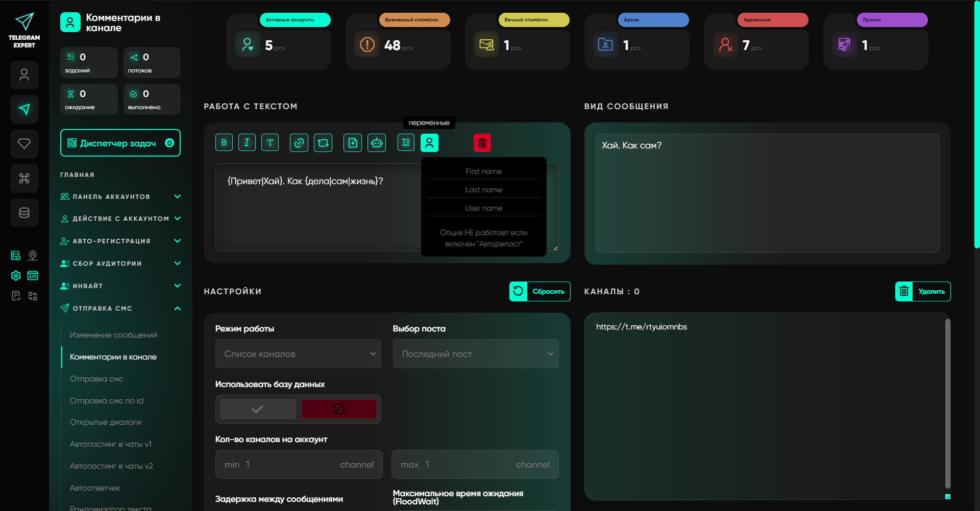Disable use database with red prohibit toggle
Viewport: 980px width, 511px height.
pos(338,409)
